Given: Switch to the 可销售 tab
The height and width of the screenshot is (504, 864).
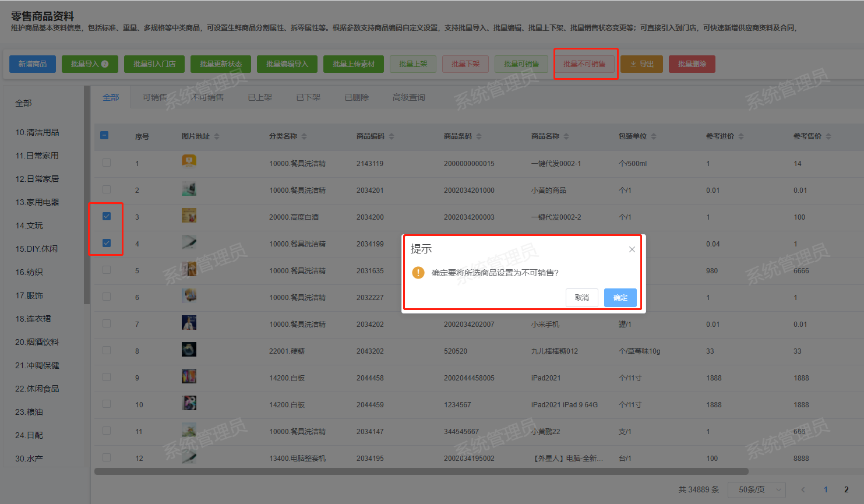Looking at the screenshot, I should (x=155, y=97).
